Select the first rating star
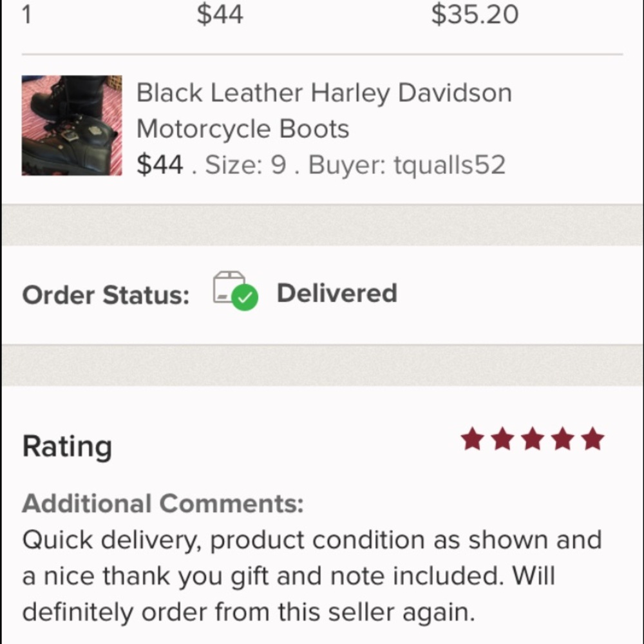Screen dimensions: 644x644 coord(472,439)
